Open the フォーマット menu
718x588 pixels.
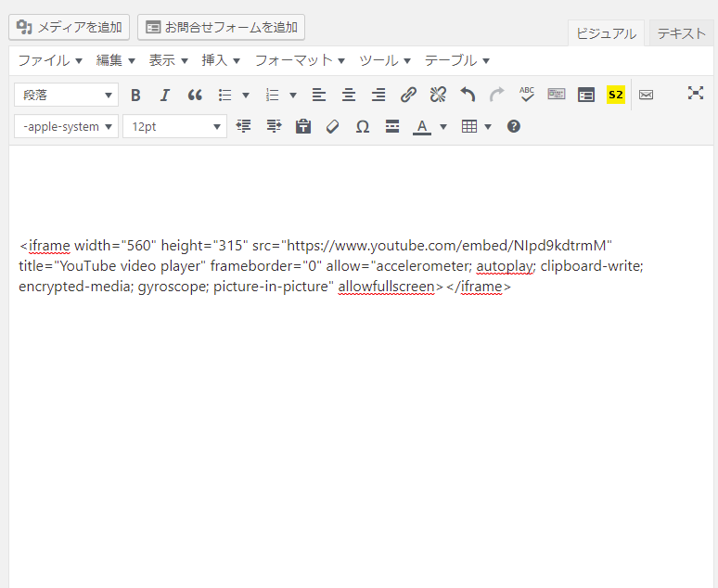[300, 60]
